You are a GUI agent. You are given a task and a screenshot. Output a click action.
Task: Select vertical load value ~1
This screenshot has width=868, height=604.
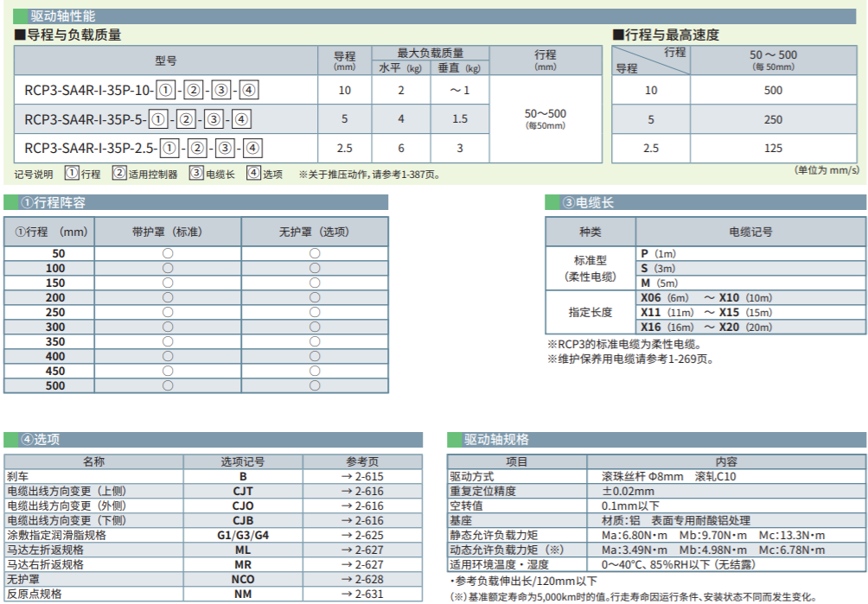click(x=459, y=90)
